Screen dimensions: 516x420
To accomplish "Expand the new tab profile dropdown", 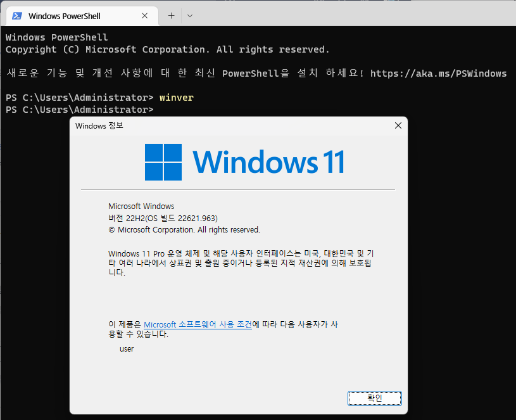I will tap(190, 15).
